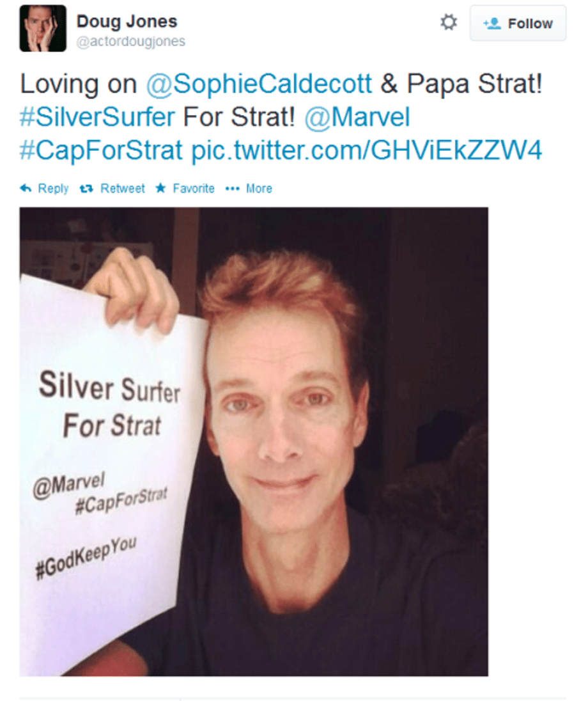Open the attached tweet photo

254,442
